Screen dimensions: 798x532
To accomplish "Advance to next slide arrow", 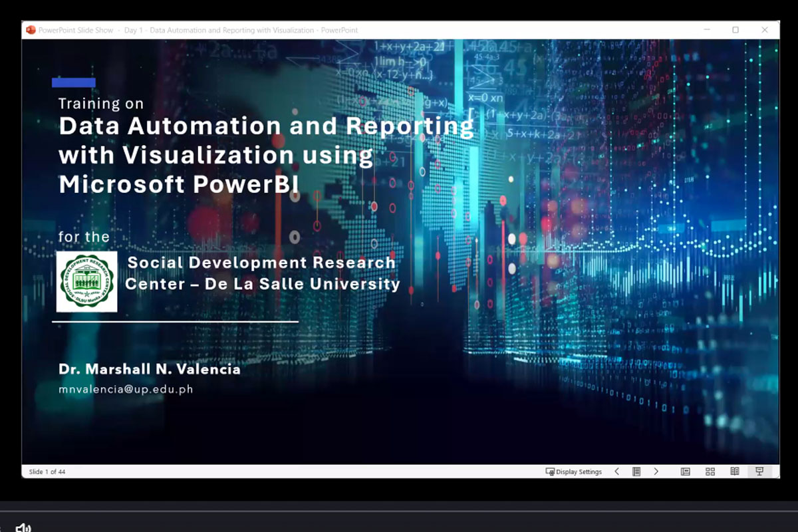I will (656, 471).
